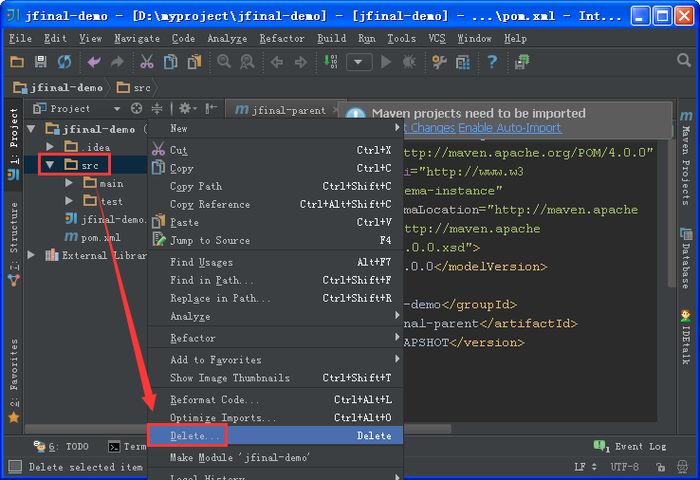
Task: Open the Refactor menu in menu bar
Action: [x=282, y=39]
